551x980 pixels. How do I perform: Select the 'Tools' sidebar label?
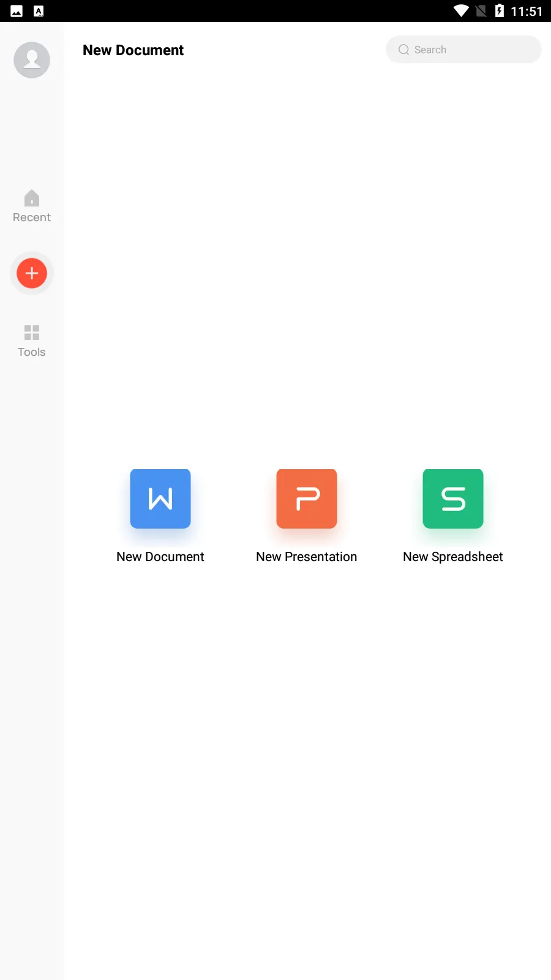32,352
